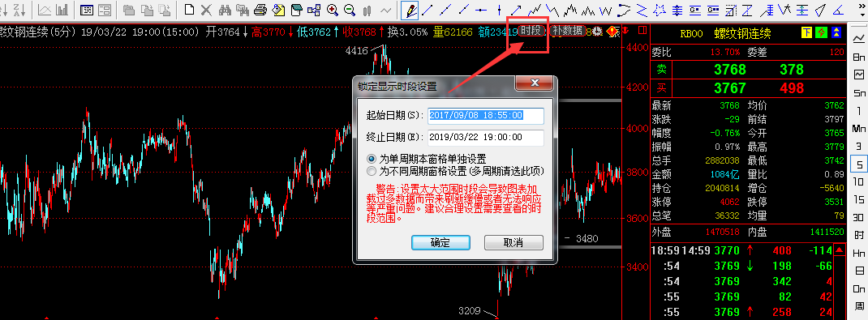Click the 3480 price line label on chart

(587, 239)
